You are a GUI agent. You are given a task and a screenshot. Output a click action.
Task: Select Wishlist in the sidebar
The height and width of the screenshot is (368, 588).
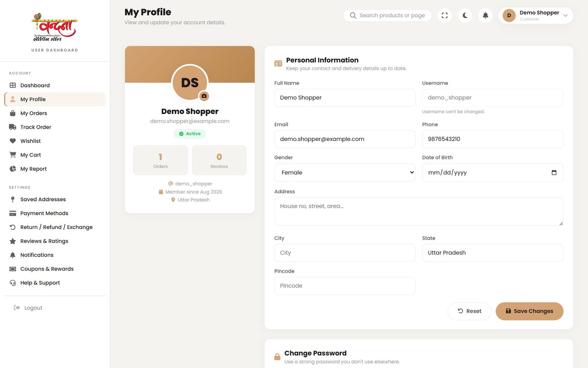(x=55, y=141)
